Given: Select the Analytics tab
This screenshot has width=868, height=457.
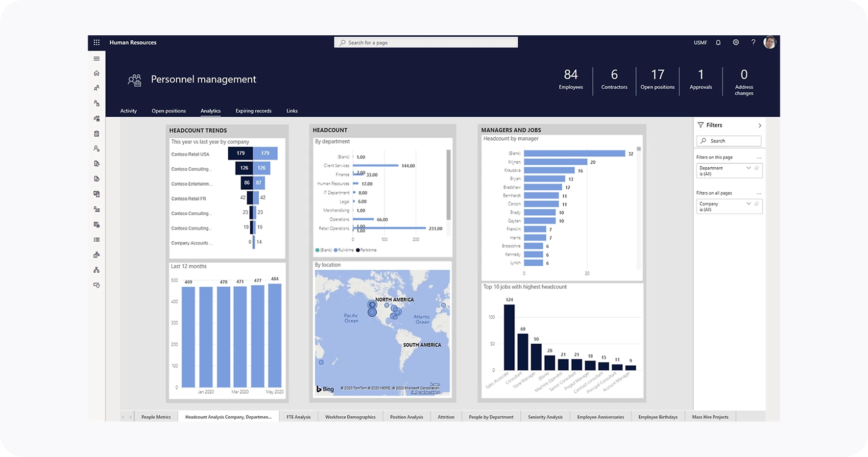Looking at the screenshot, I should click(211, 111).
